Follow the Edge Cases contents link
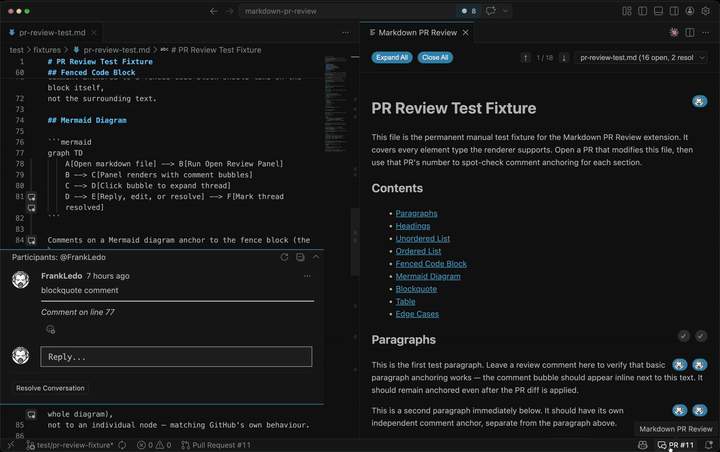The height and width of the screenshot is (452, 720). [417, 314]
